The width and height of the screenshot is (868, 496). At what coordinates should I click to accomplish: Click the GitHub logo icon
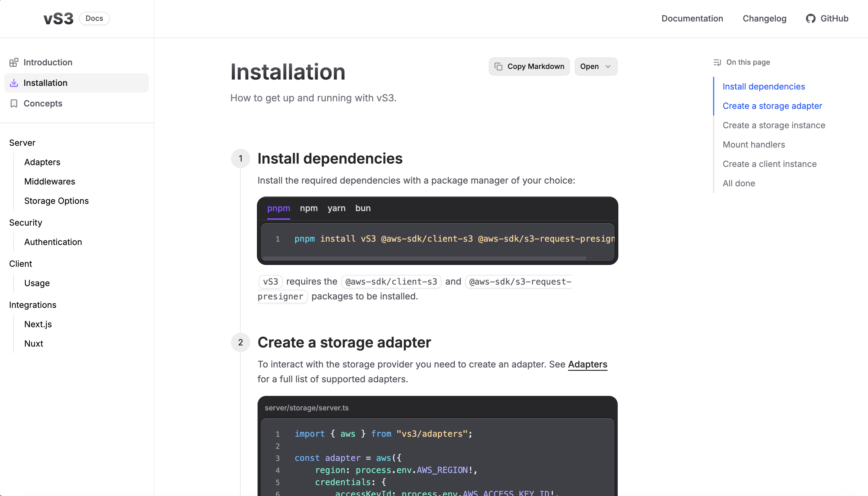point(810,18)
